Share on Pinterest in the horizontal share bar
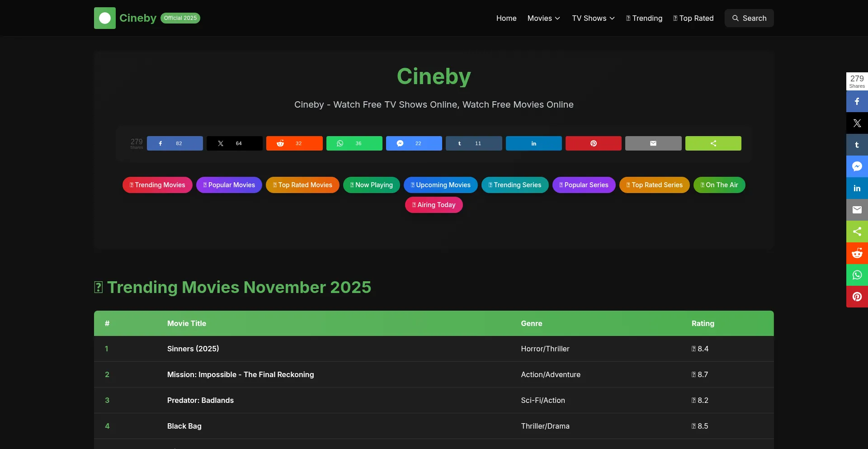868x449 pixels. pyautogui.click(x=594, y=143)
